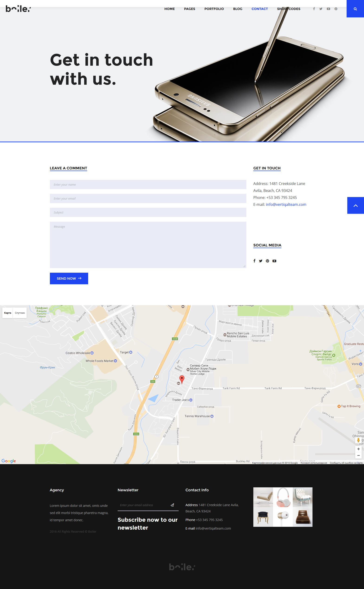This screenshot has width=364, height=589.
Task: Click the Google logo on the map
Action: pos(9,461)
